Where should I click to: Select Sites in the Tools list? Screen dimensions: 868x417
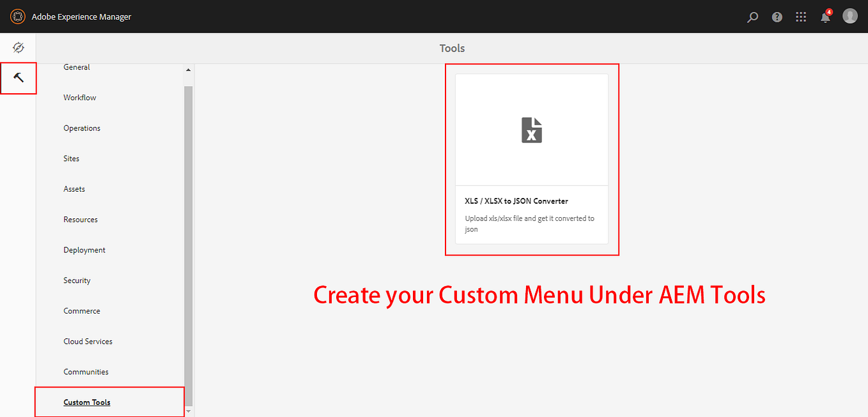(x=71, y=158)
